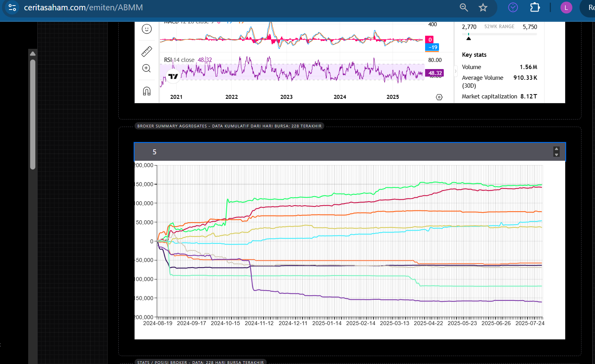This screenshot has height=364, width=595.
Task: Click the Broker Summary Aggregates section label
Action: coord(229,126)
